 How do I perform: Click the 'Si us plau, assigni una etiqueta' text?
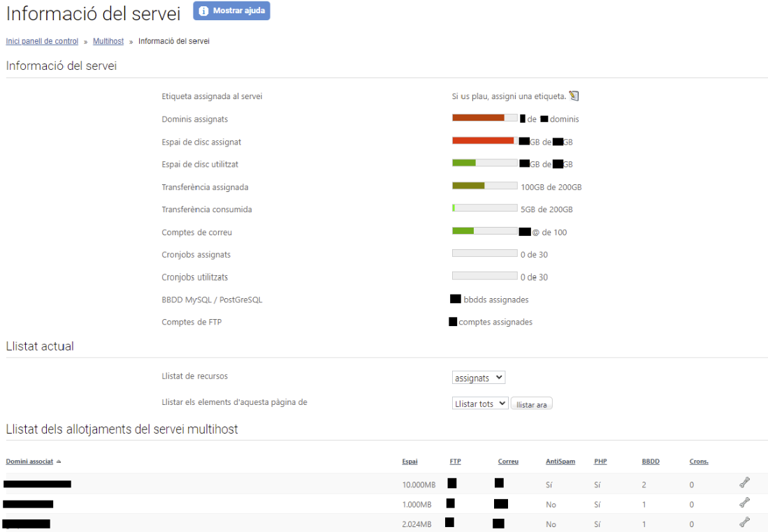[508, 96]
